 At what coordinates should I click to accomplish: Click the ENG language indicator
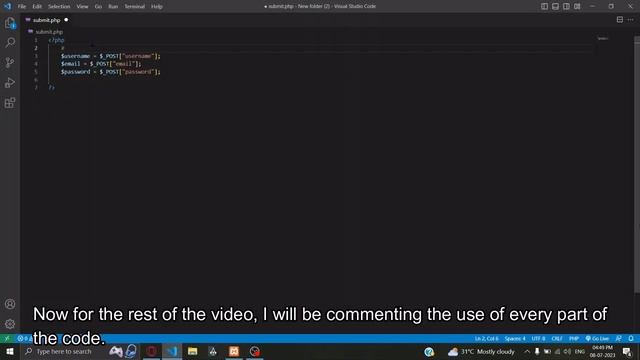pos(580,351)
